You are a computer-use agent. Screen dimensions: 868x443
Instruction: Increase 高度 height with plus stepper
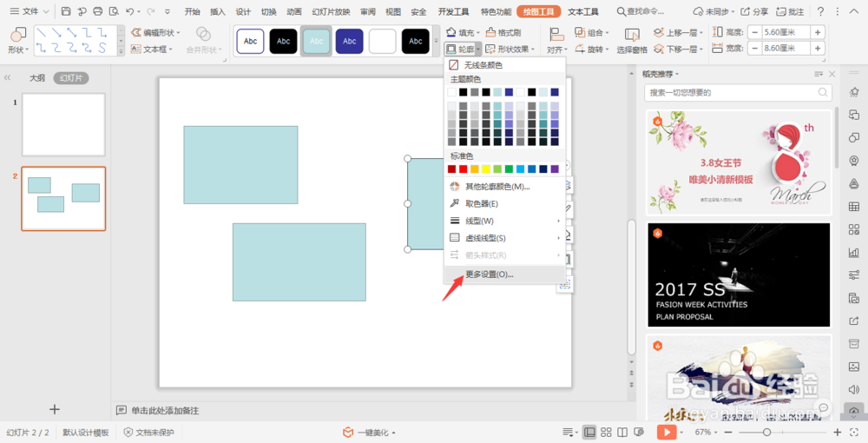click(818, 33)
